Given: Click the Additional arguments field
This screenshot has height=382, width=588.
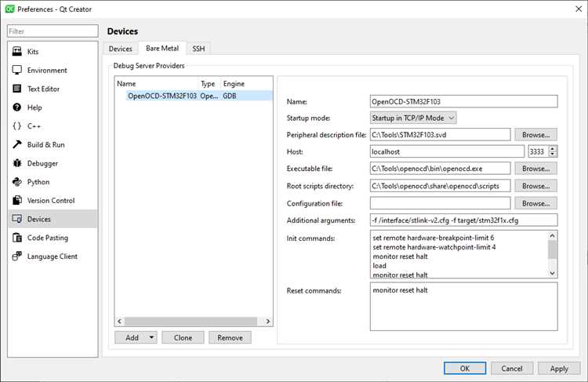Looking at the screenshot, I should click(x=463, y=220).
